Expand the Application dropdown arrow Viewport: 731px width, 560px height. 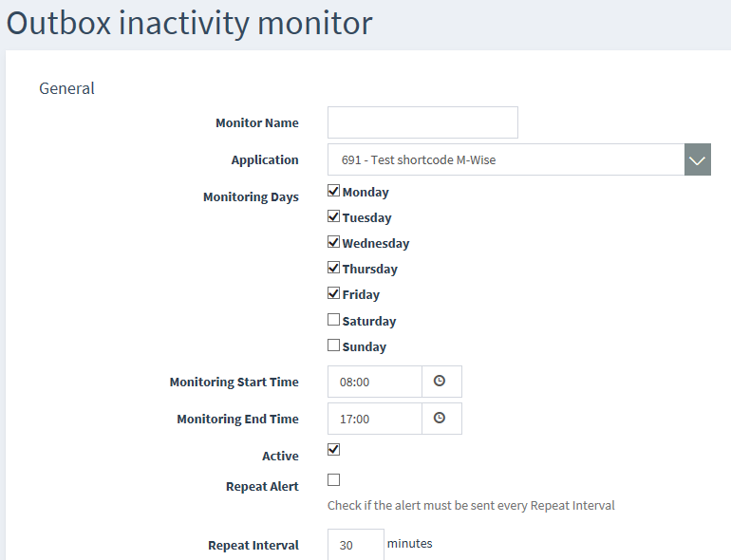[x=698, y=159]
